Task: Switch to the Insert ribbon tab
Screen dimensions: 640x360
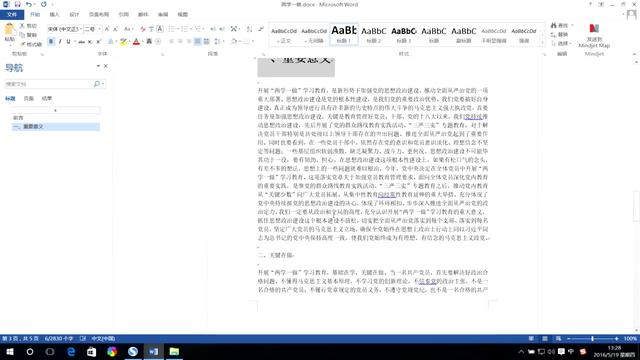Action: 54,14
